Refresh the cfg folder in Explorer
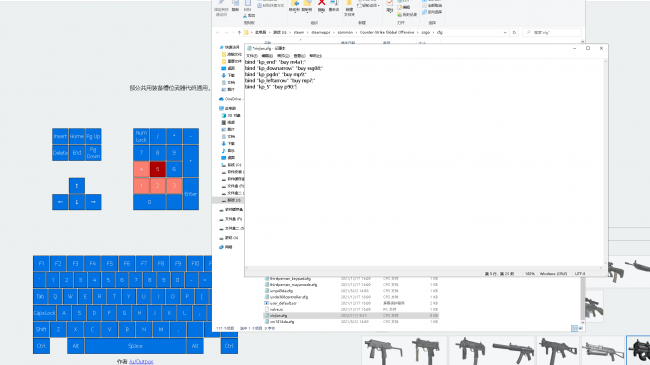The image size is (650, 365). [514, 32]
